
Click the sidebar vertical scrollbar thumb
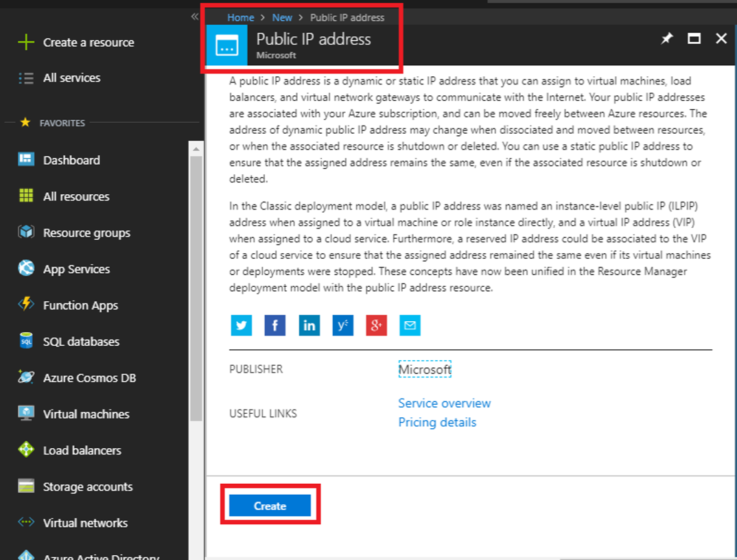(x=196, y=288)
